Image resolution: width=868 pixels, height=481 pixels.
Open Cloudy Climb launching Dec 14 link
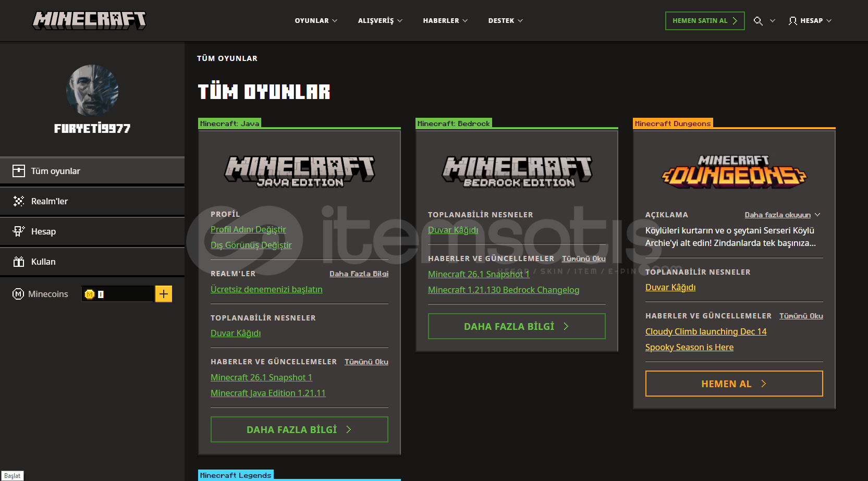pos(706,331)
